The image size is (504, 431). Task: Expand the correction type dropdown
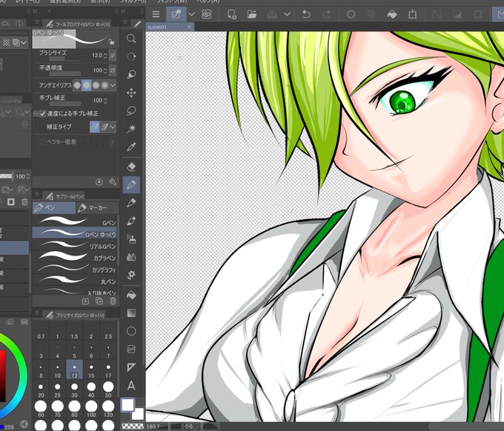click(x=113, y=127)
